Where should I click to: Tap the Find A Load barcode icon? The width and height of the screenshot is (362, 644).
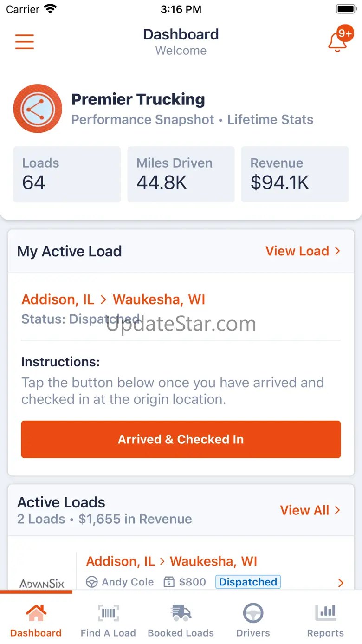(x=108, y=613)
